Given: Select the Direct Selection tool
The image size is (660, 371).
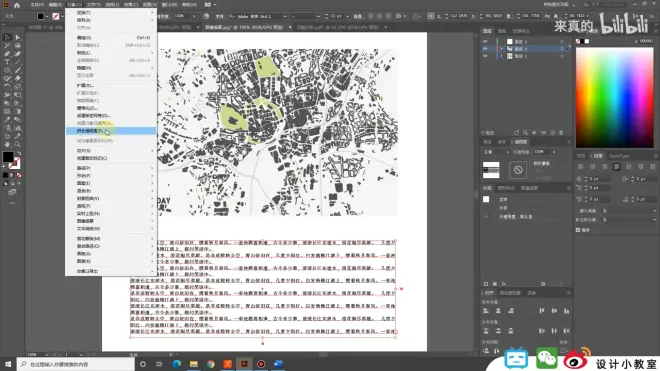Looking at the screenshot, I should (x=17, y=37).
